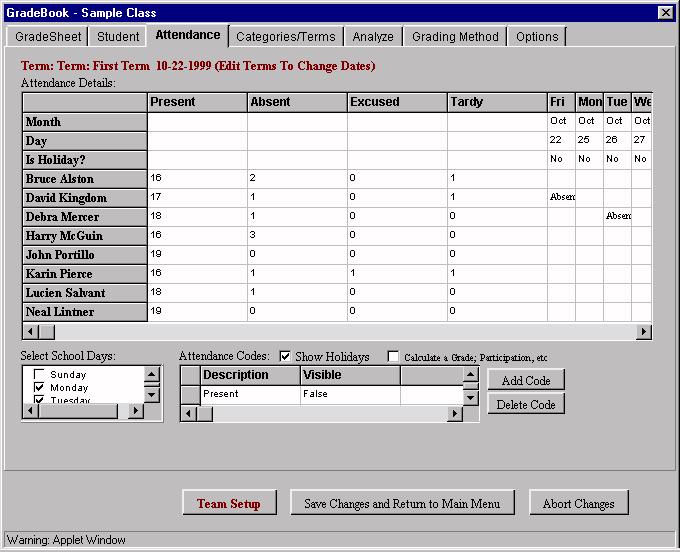Open the GradeSheet tab
Image resolution: width=680 pixels, height=552 pixels.
(48, 36)
